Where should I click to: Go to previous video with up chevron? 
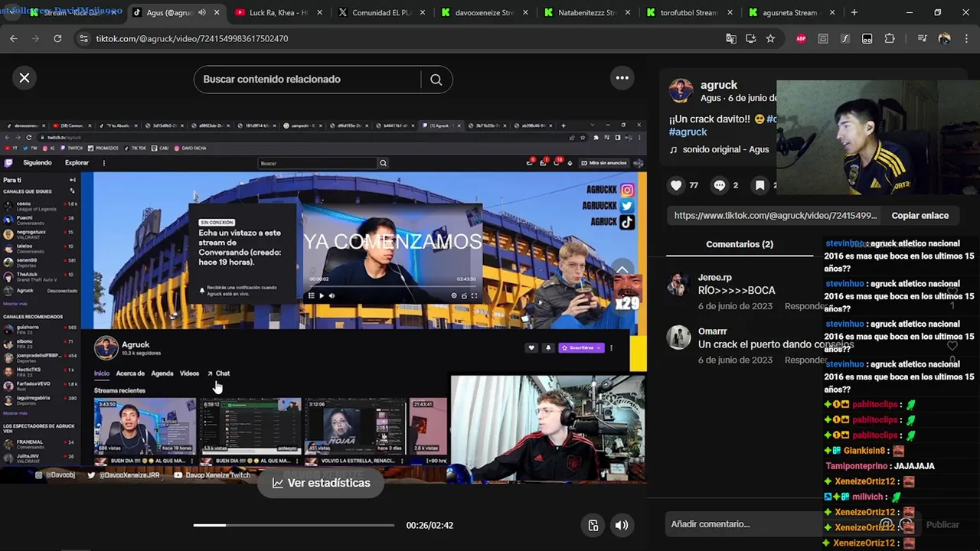coord(622,269)
